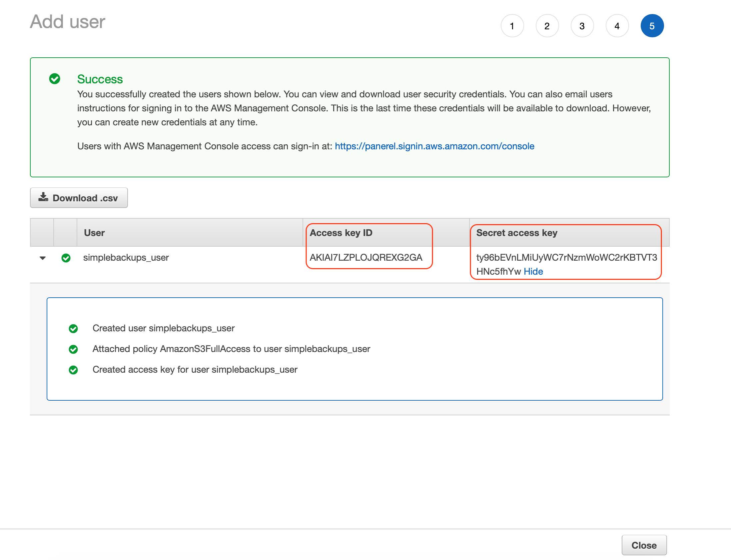Collapse the simplebackups_user row details
Viewport: 731px width, 560px height.
click(x=42, y=258)
